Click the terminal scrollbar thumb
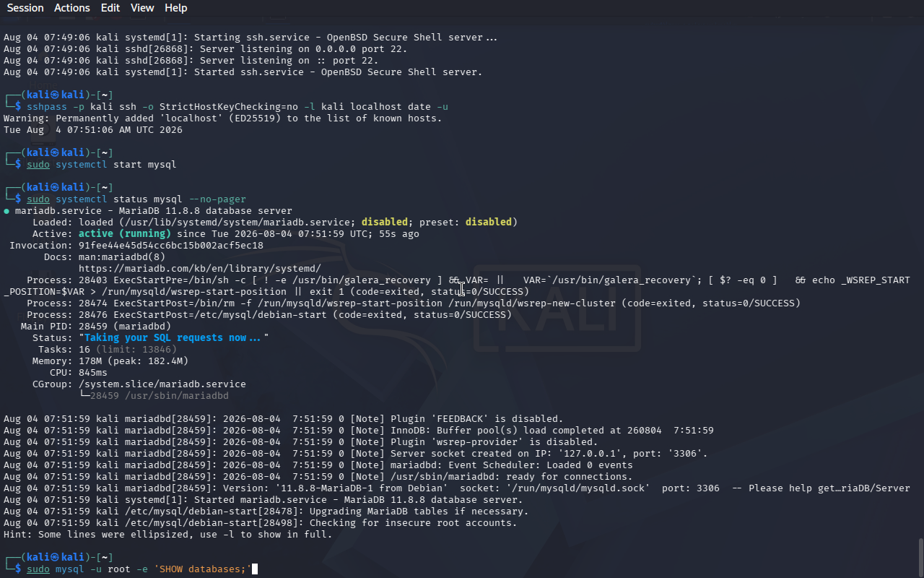 click(x=920, y=556)
